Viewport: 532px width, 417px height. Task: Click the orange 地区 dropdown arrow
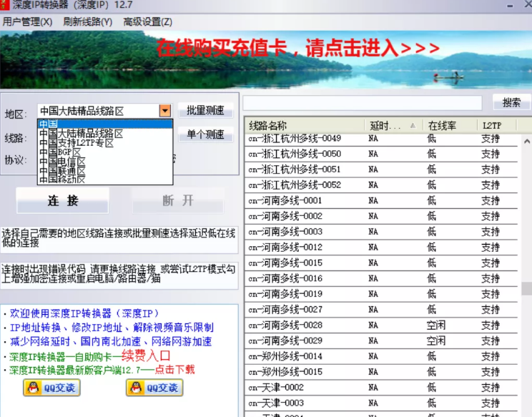pos(165,111)
